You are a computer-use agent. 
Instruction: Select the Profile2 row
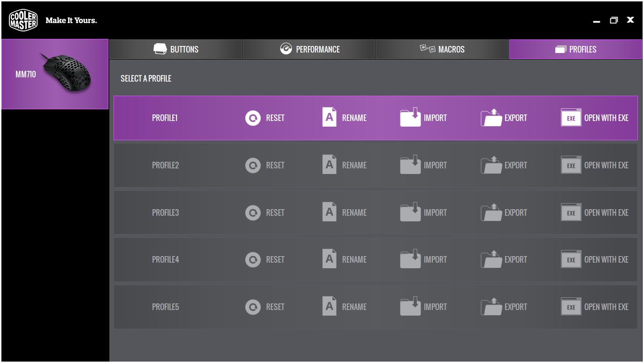click(165, 165)
